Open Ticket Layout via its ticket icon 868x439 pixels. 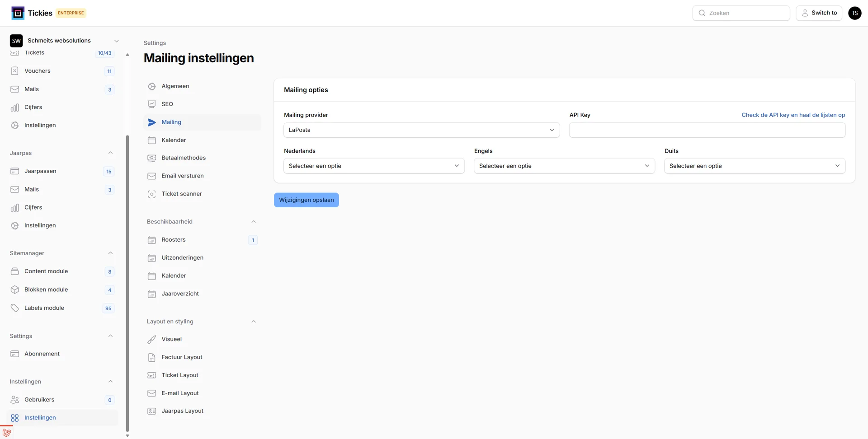click(151, 375)
